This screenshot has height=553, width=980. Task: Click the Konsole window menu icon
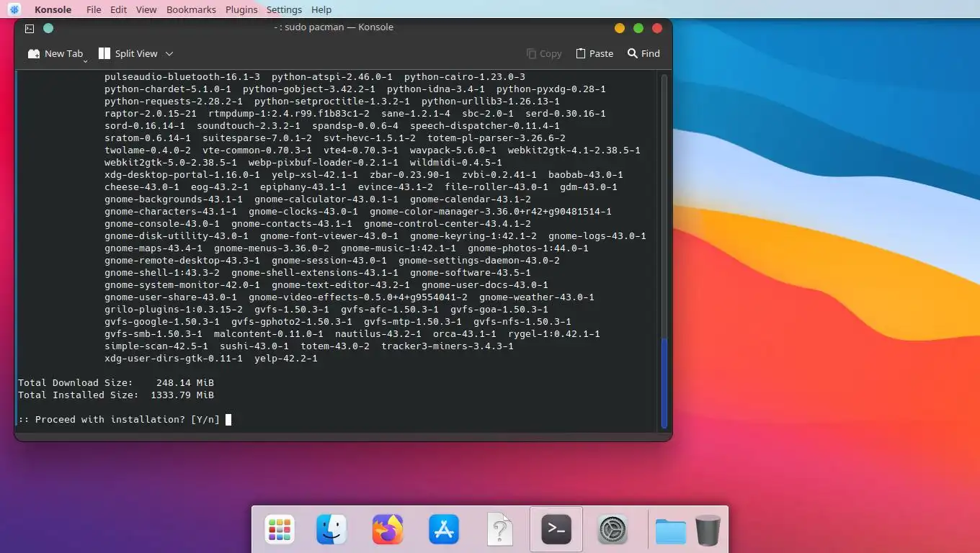30,28
